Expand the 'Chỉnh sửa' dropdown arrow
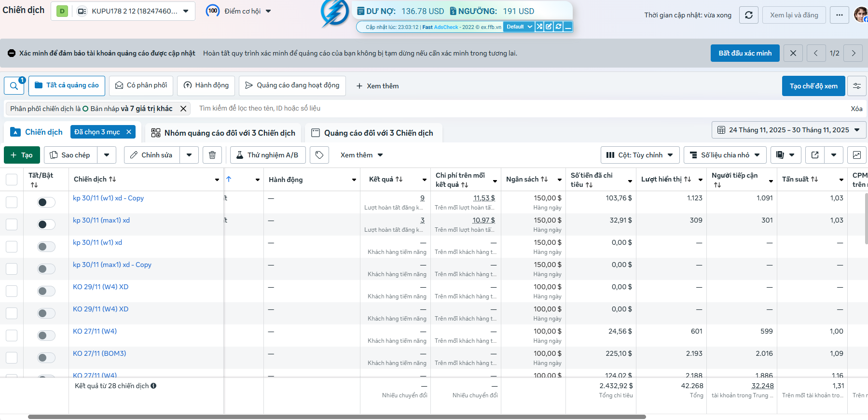Viewport: 868px width, 420px height. 189,155
